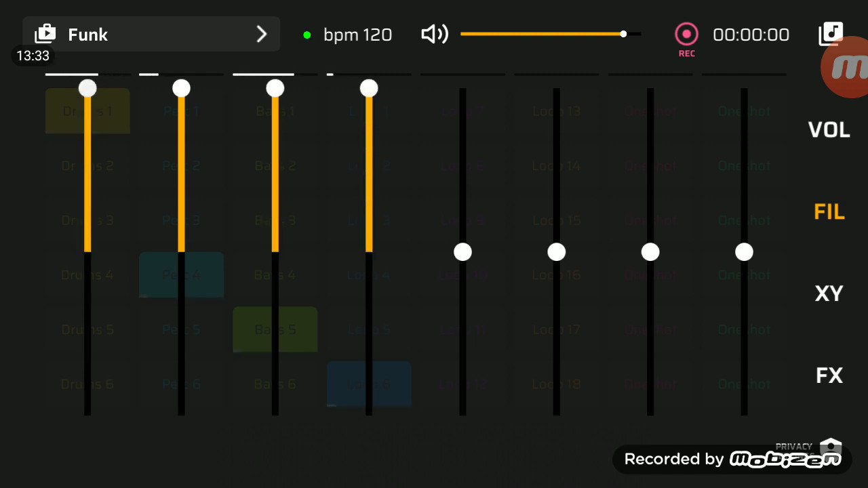
Task: Change tempo via bpm 120 label
Action: click(357, 35)
